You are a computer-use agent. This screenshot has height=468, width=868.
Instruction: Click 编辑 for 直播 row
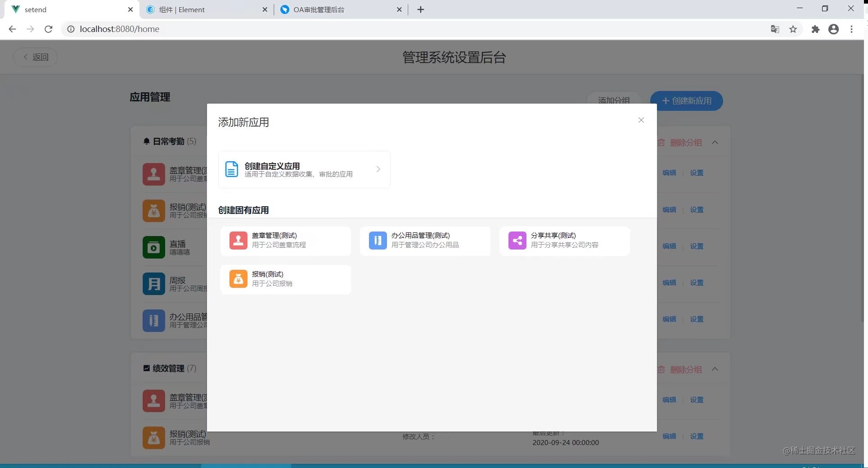pos(669,246)
